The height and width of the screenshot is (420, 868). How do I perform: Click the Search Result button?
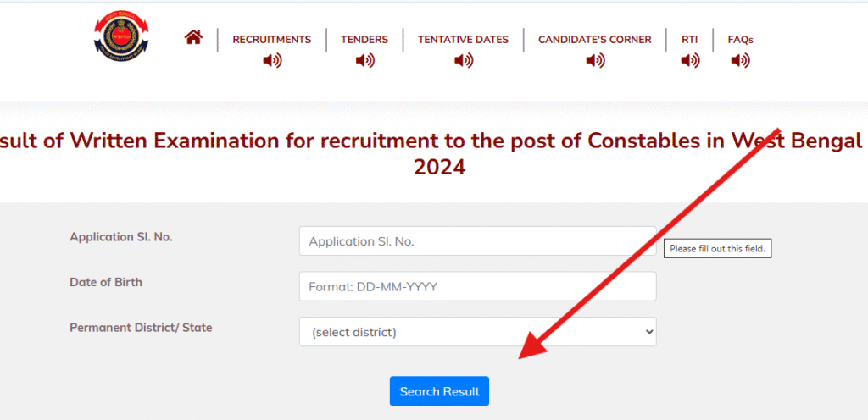pyautogui.click(x=439, y=391)
